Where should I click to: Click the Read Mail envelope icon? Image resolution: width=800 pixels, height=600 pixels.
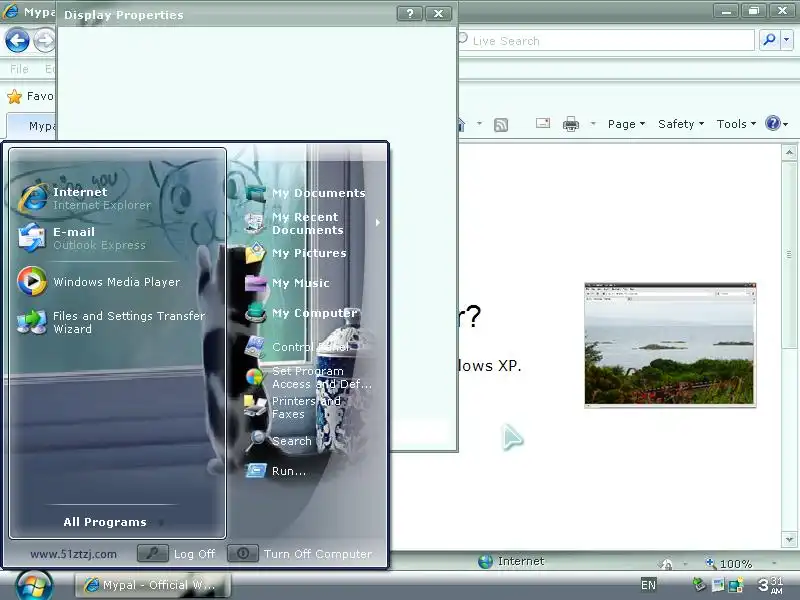(543, 123)
